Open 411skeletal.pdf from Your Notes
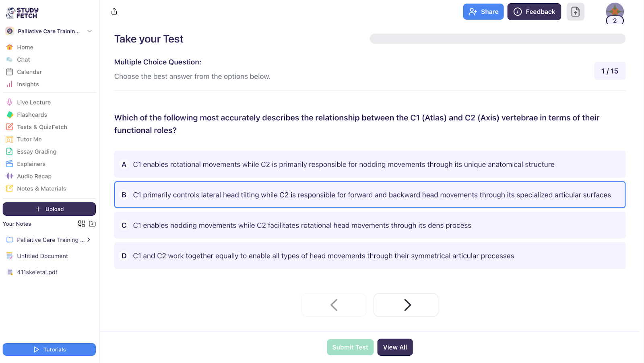The width and height of the screenshot is (644, 363). 37,272
